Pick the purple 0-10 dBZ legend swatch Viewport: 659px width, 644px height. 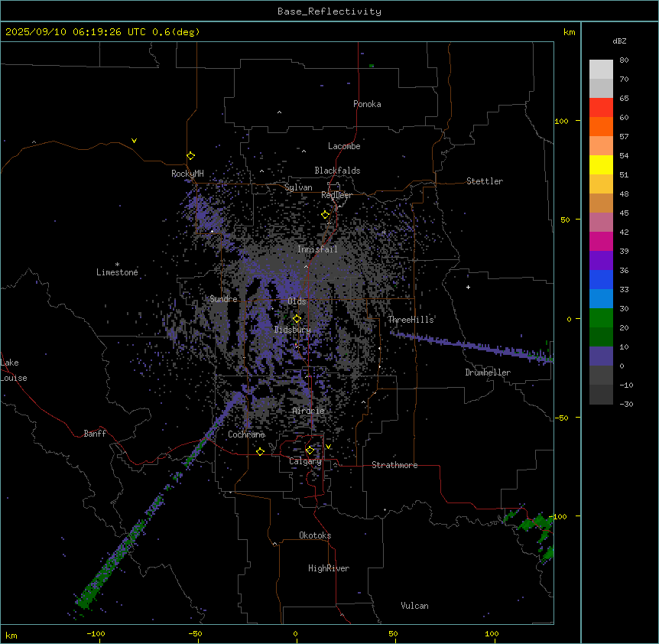pos(601,356)
